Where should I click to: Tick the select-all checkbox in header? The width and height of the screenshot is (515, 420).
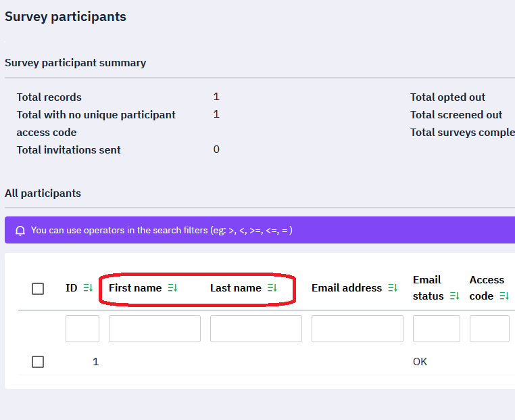(38, 289)
